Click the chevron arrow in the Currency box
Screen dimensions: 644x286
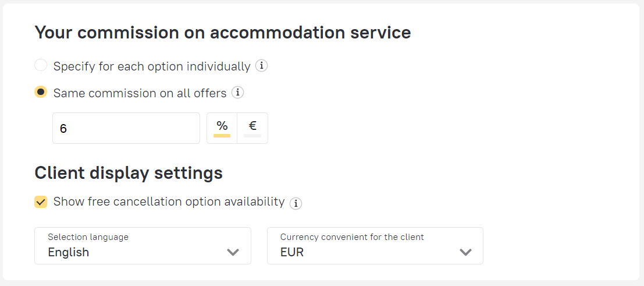coord(465,252)
